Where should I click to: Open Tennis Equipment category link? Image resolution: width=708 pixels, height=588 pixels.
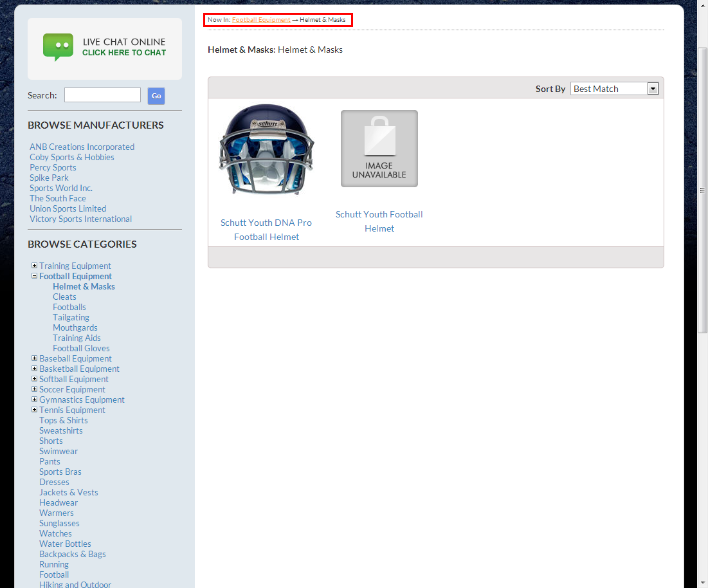tap(72, 410)
